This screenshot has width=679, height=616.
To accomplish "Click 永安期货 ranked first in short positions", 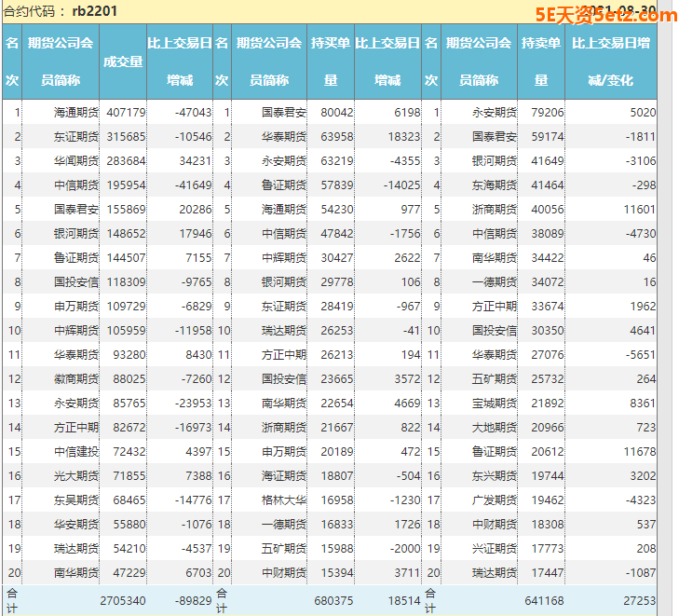I will [494, 112].
